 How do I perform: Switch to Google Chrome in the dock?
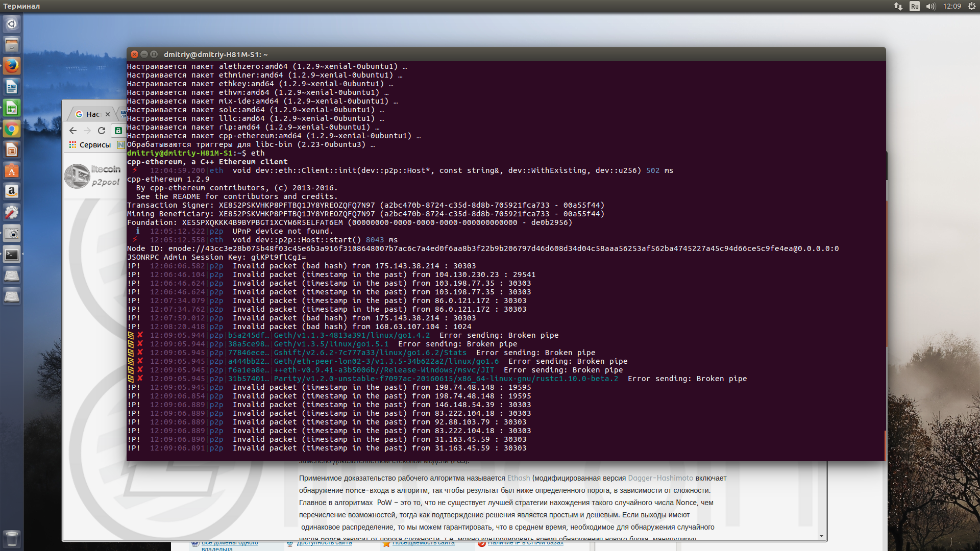[12, 129]
